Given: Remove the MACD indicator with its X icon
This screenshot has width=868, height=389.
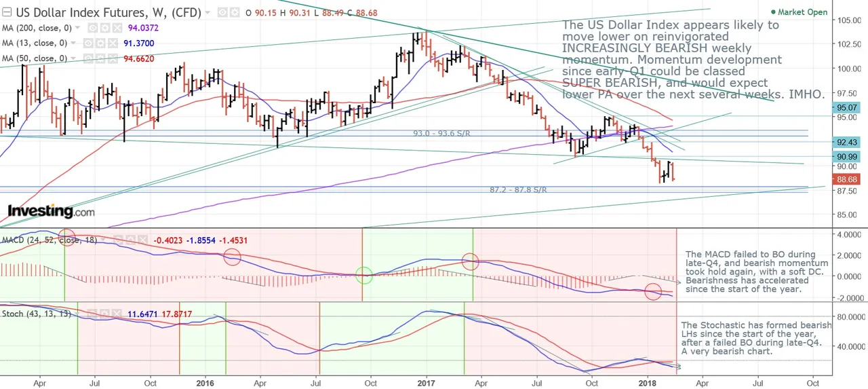Looking at the screenshot, I should tap(142, 240).
